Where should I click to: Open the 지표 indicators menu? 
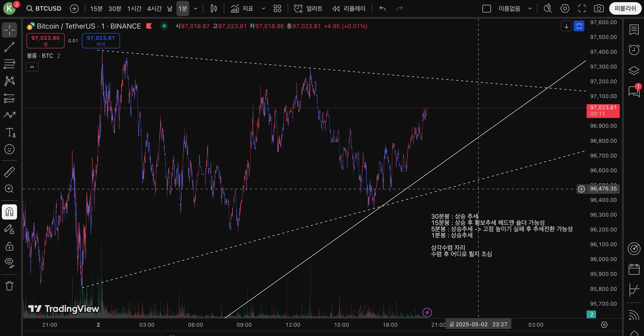coord(242,8)
